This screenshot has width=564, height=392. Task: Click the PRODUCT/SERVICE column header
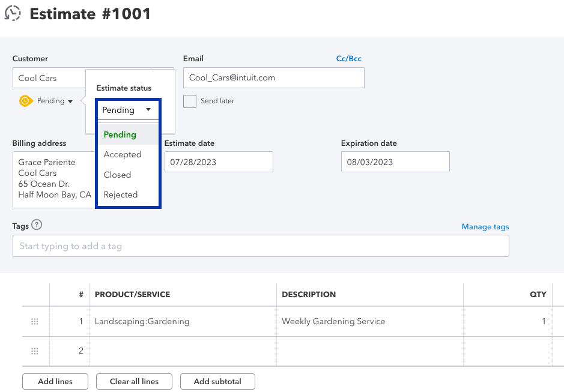(132, 295)
